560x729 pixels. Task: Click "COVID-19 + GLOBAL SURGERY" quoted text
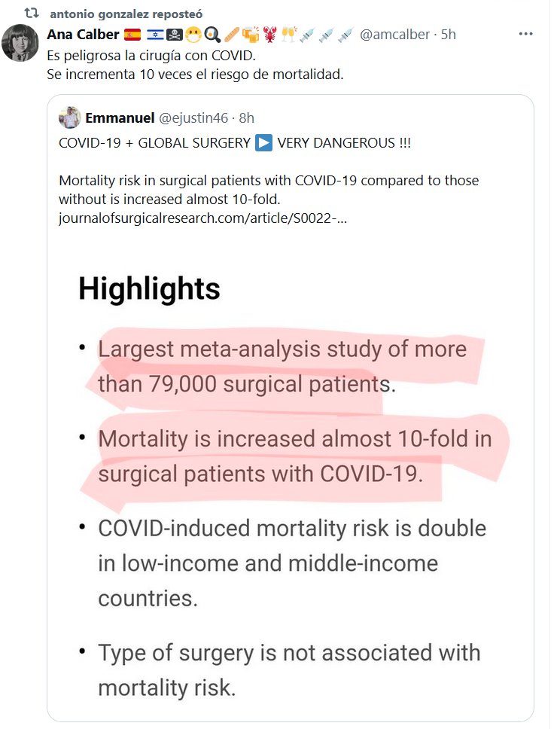click(x=153, y=143)
